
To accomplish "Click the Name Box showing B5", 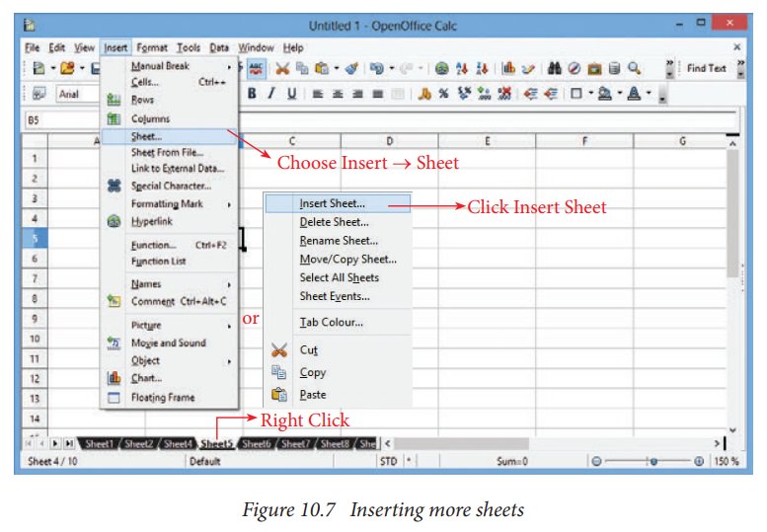I will [x=62, y=119].
